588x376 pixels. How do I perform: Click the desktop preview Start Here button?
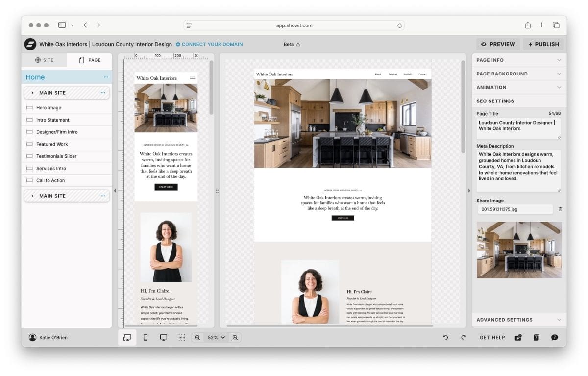click(x=343, y=218)
